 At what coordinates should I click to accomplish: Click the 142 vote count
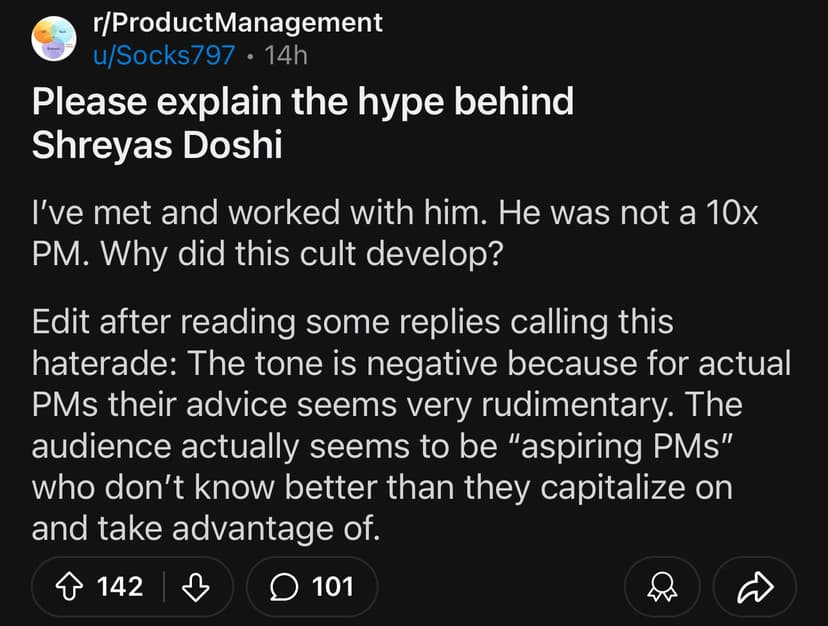(120, 586)
